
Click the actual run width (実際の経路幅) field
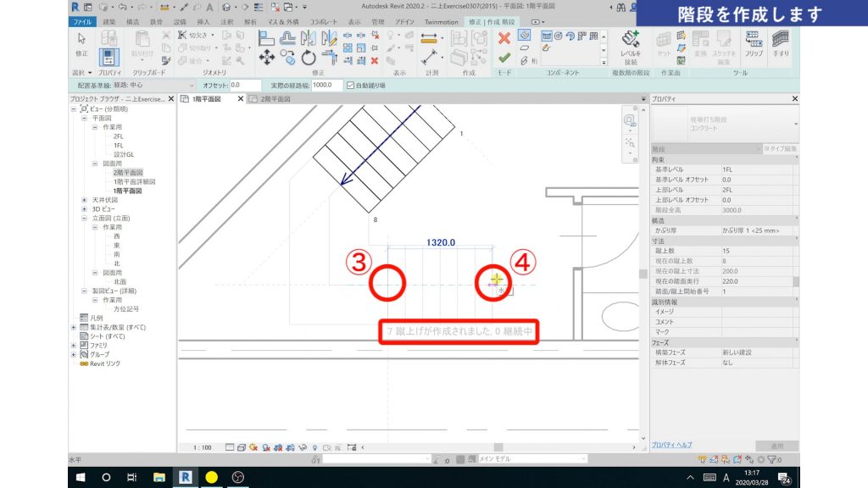(x=325, y=86)
